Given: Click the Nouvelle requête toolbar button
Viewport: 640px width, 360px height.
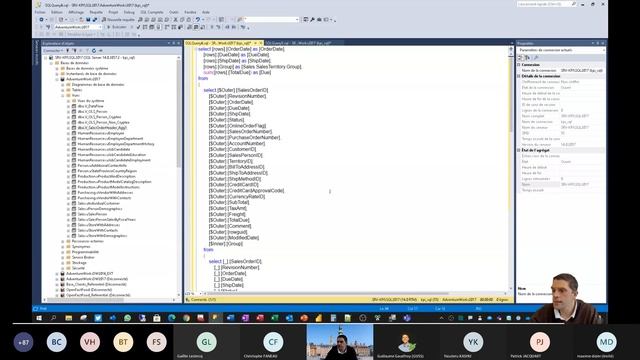Looking at the screenshot, I should (118, 19).
